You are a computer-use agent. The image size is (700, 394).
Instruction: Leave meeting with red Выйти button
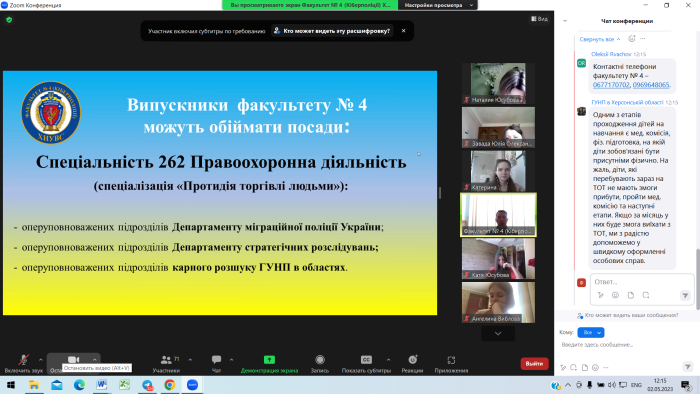click(x=534, y=364)
